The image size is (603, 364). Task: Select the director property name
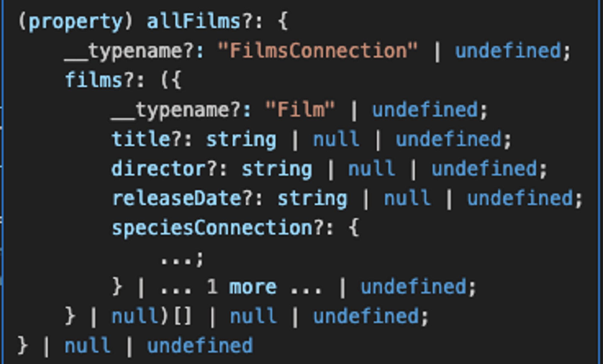click(159, 169)
